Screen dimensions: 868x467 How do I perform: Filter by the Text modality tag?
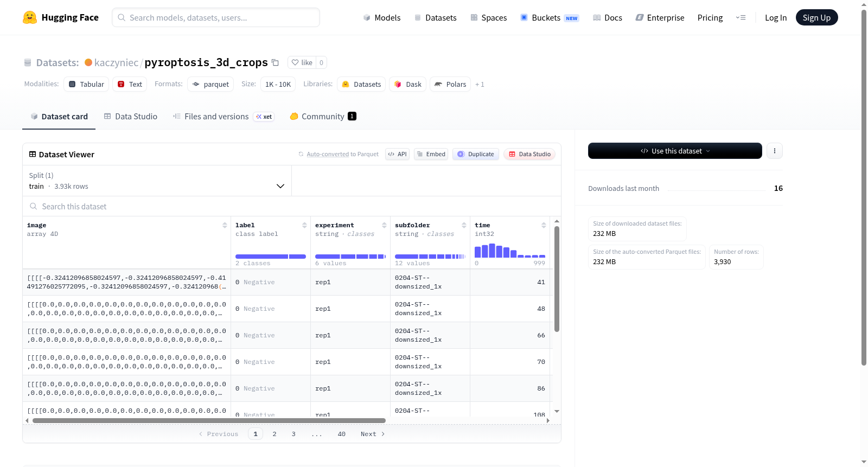click(130, 84)
